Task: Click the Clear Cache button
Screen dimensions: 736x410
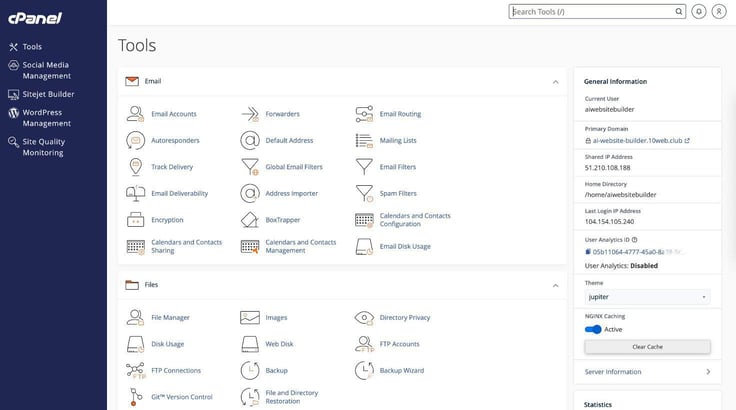Action: (647, 347)
